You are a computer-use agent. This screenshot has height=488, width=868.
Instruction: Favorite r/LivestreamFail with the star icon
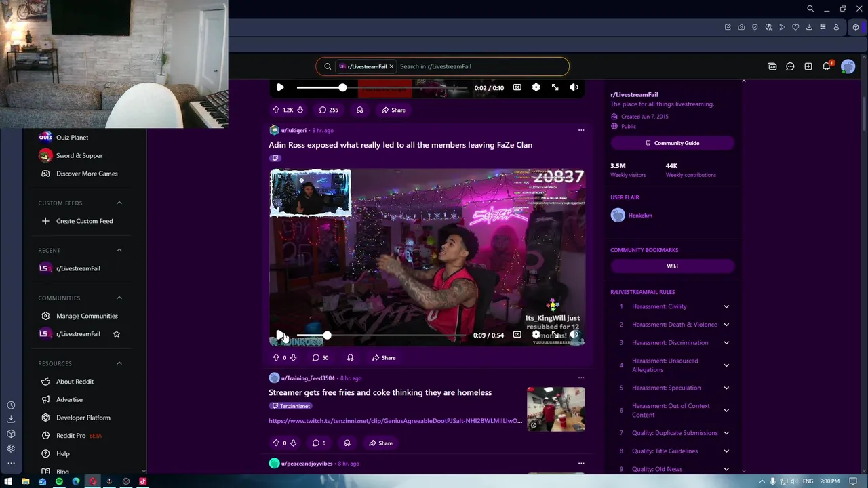117,334
